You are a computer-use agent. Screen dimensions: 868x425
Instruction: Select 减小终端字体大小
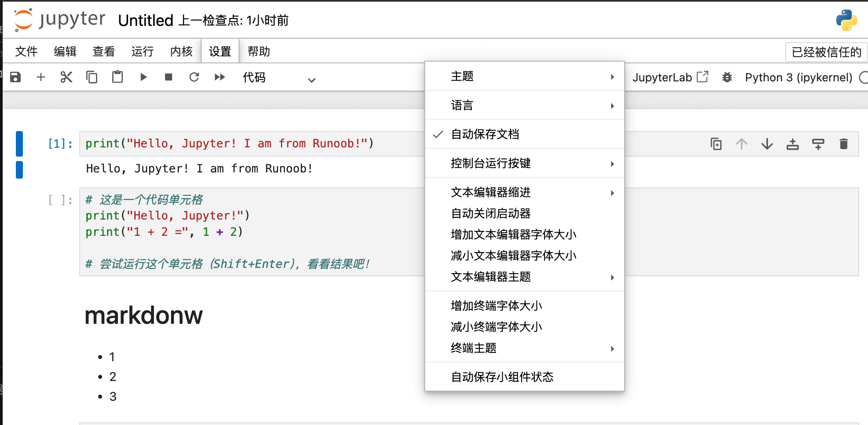pos(525,327)
